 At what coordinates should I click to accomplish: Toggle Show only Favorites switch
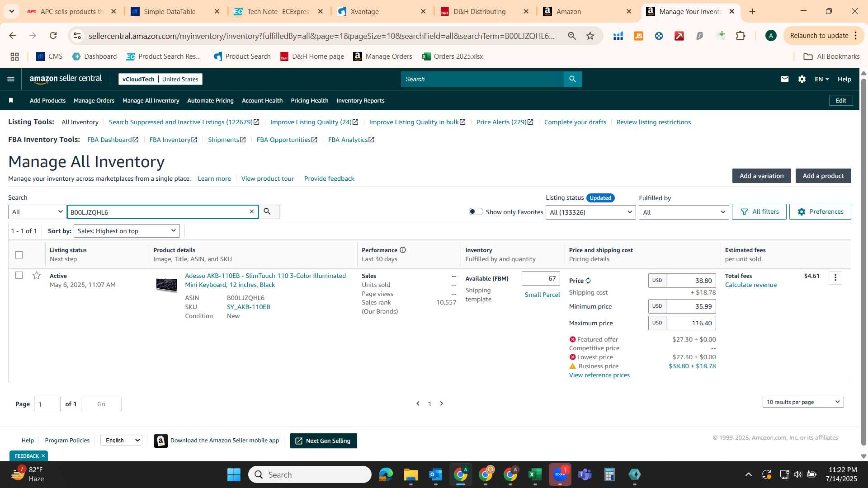pos(476,211)
